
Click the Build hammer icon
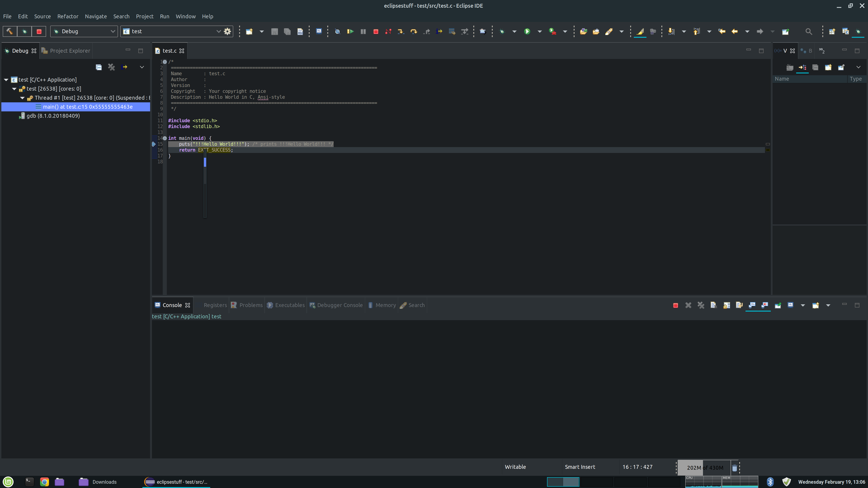(10, 31)
